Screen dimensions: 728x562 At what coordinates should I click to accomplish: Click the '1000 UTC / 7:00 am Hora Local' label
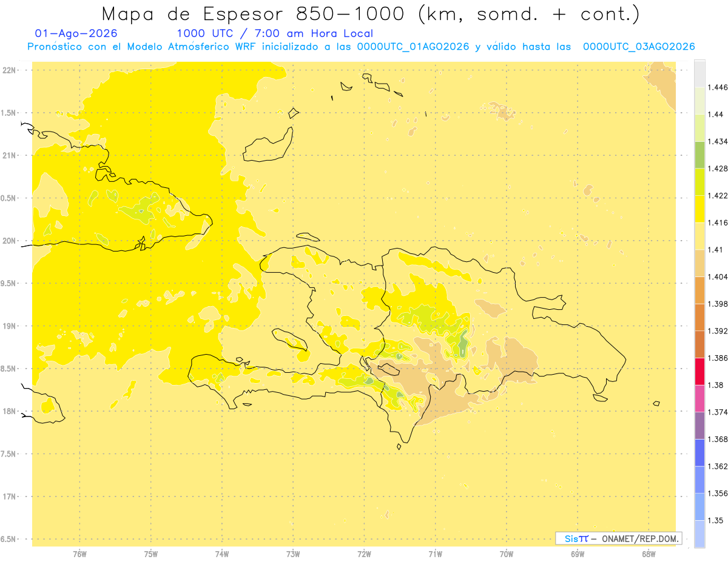[275, 33]
